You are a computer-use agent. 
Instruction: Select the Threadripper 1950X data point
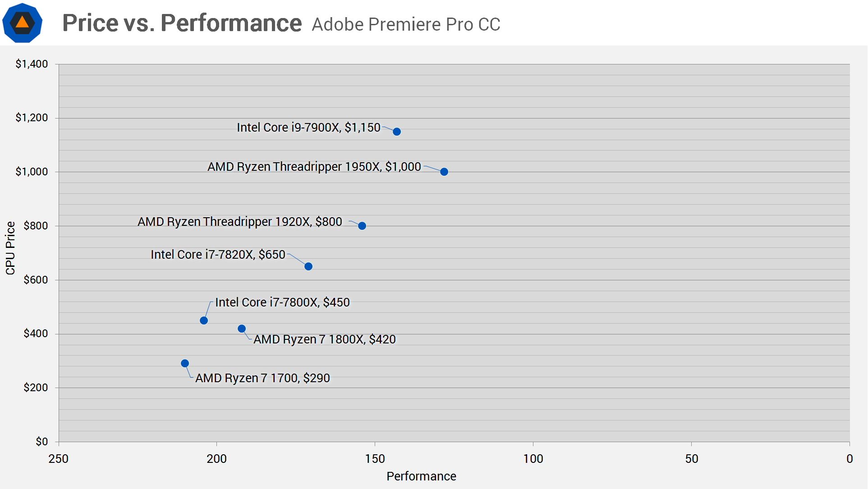pos(444,172)
